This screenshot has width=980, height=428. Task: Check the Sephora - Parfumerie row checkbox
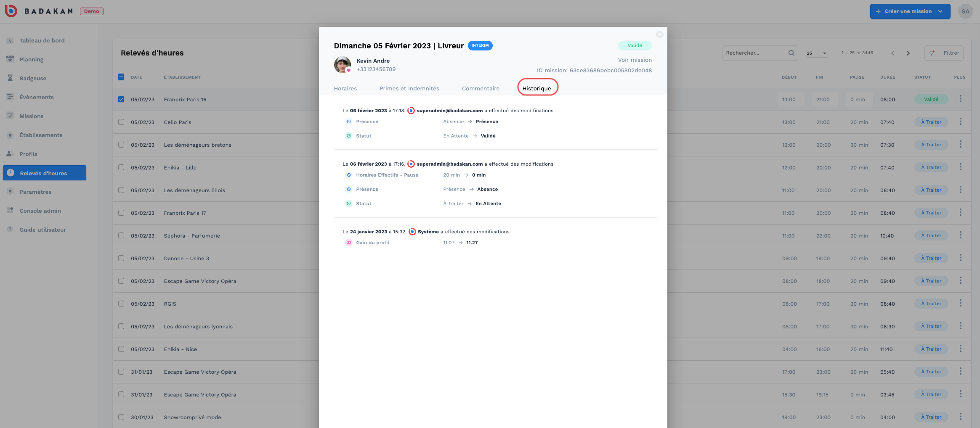coord(121,236)
